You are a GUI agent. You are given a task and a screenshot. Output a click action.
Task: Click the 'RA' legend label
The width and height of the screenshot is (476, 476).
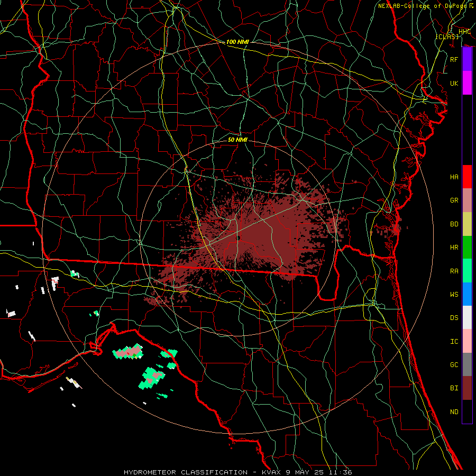tap(454, 271)
